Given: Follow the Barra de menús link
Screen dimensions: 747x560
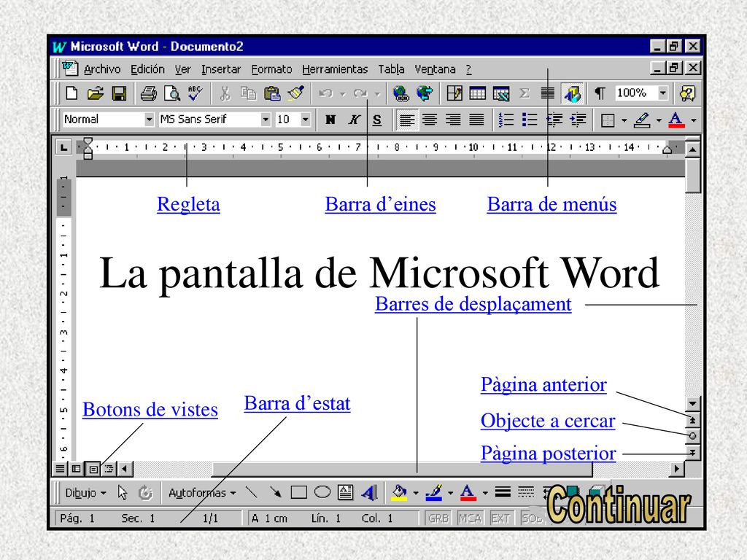Looking at the screenshot, I should tap(551, 204).
